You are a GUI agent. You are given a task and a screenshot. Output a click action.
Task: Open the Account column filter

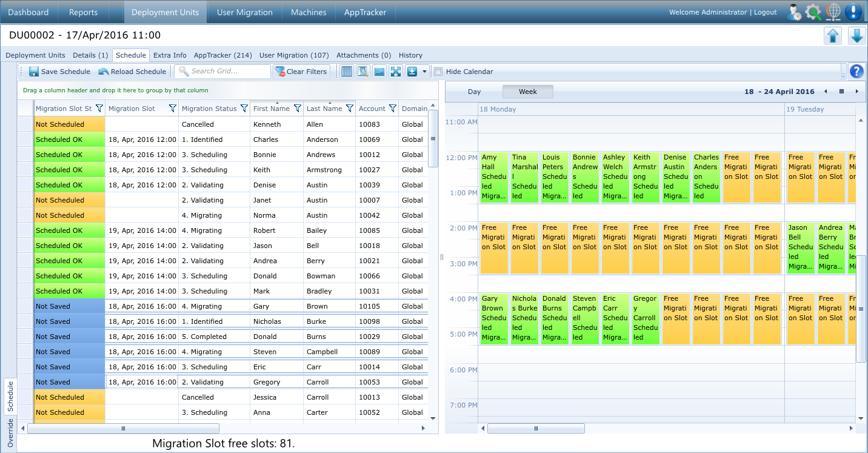pos(393,109)
